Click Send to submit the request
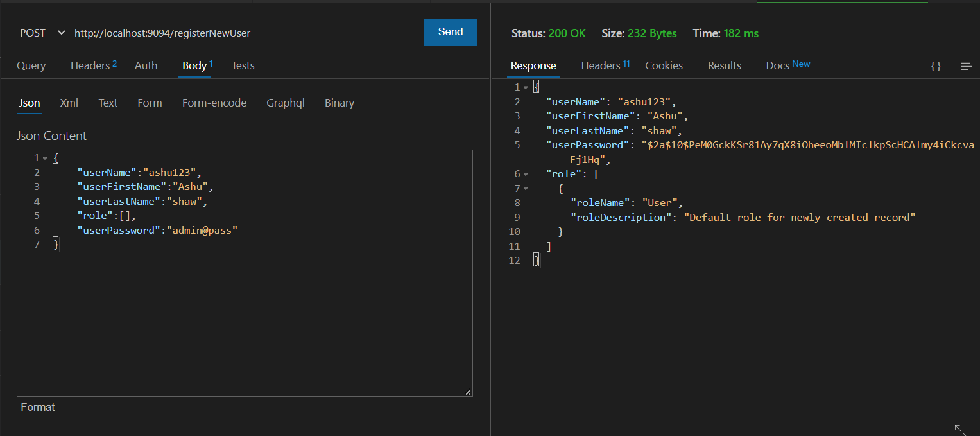Viewport: 980px width, 436px height. (x=450, y=31)
